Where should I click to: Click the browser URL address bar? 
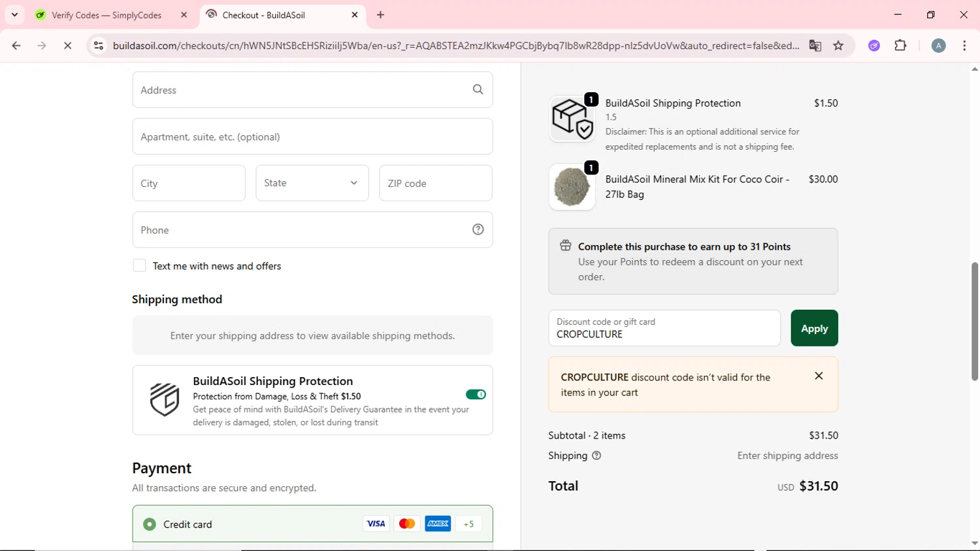pos(455,46)
